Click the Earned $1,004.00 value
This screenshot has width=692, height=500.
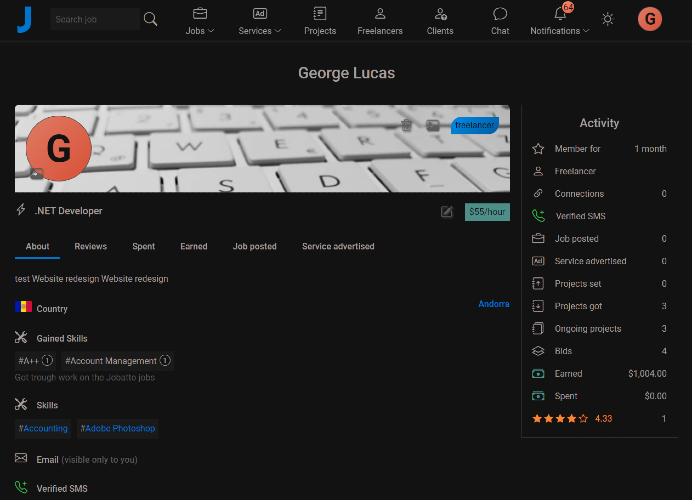pyautogui.click(x=647, y=374)
